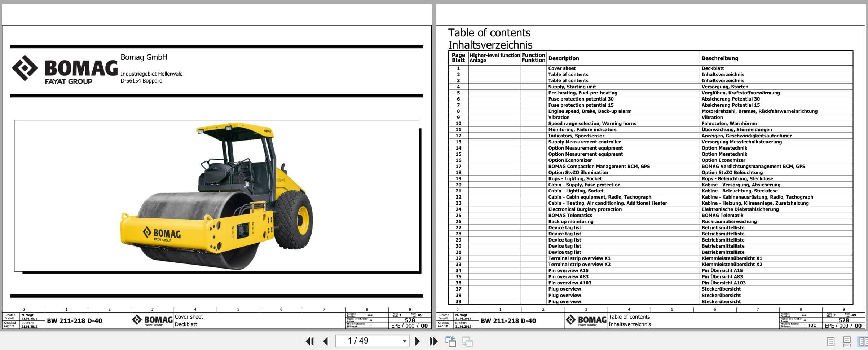Click 'Versorgung, Starten' German entry
868x350 pixels.
(725, 87)
